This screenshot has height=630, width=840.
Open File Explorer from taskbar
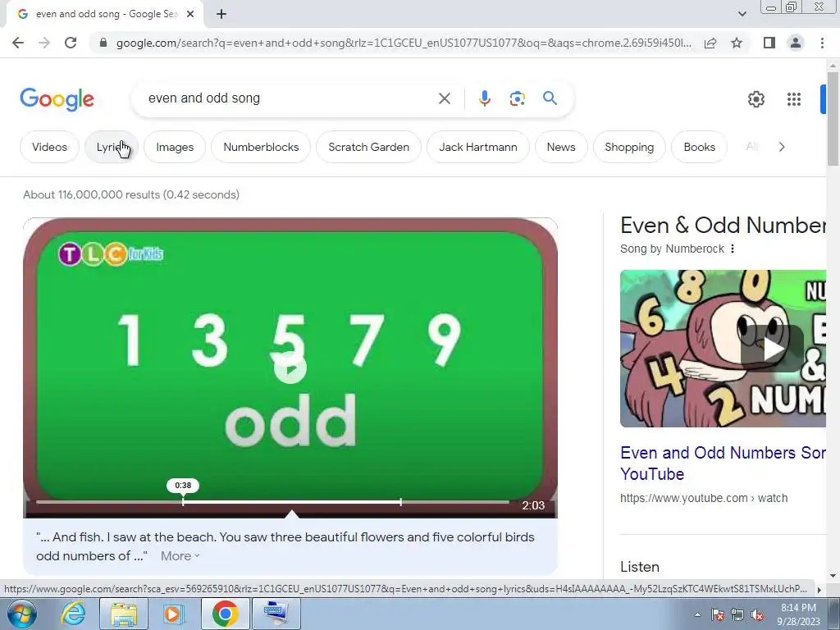tap(124, 614)
